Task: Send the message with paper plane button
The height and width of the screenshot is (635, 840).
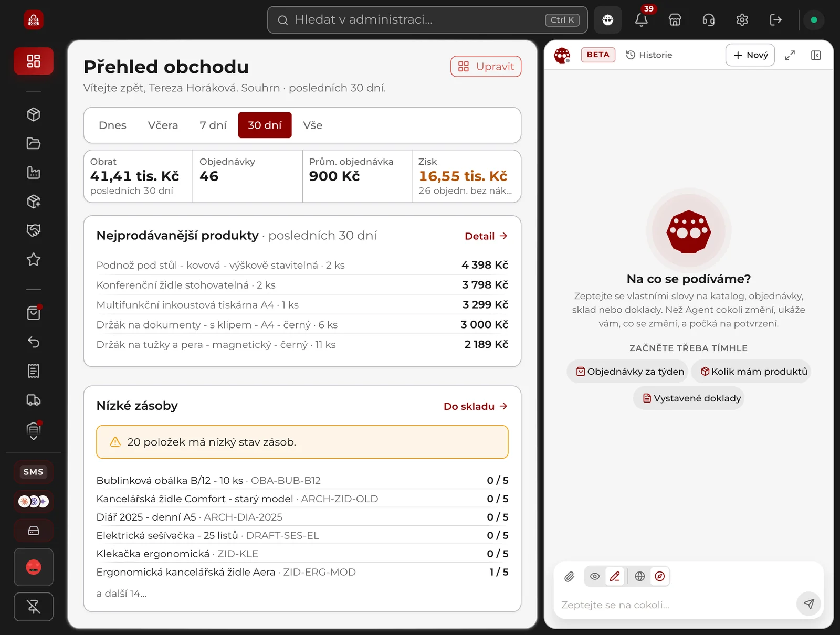Action: click(809, 604)
